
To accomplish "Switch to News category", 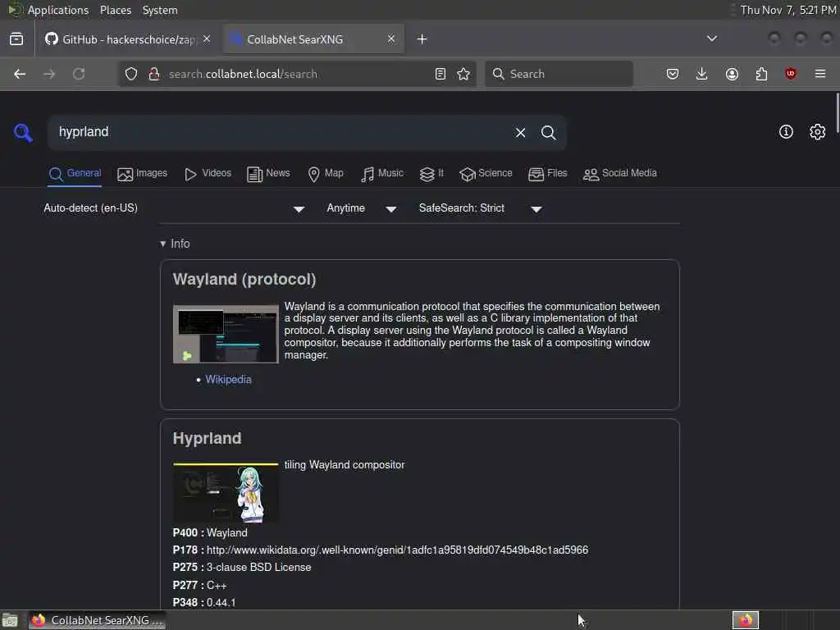I will (x=268, y=174).
